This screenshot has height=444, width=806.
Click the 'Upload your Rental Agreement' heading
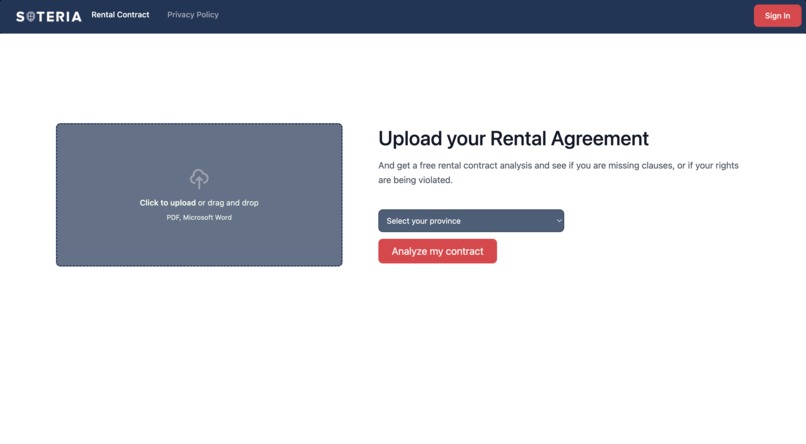click(x=514, y=139)
